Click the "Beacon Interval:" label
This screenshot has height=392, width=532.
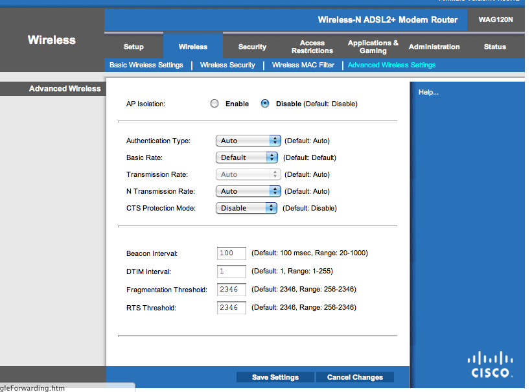tap(152, 253)
